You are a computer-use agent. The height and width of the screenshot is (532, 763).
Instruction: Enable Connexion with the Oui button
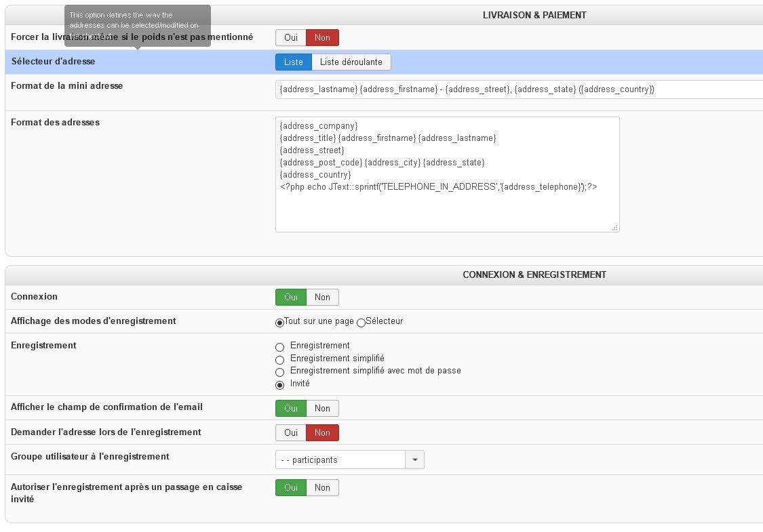[291, 298]
